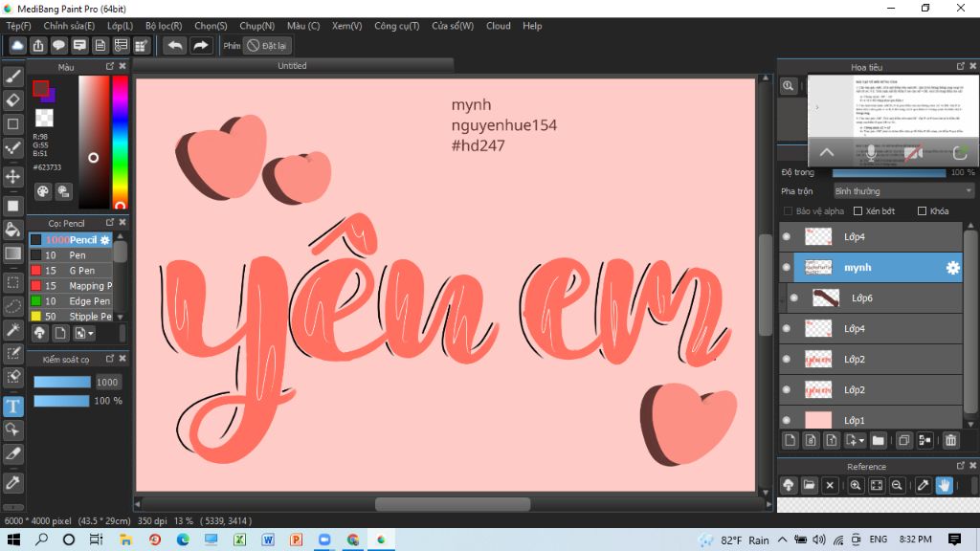Image resolution: width=980 pixels, height=551 pixels.
Task: Choose the Eyedropper tool
Action: pyautogui.click(x=13, y=480)
